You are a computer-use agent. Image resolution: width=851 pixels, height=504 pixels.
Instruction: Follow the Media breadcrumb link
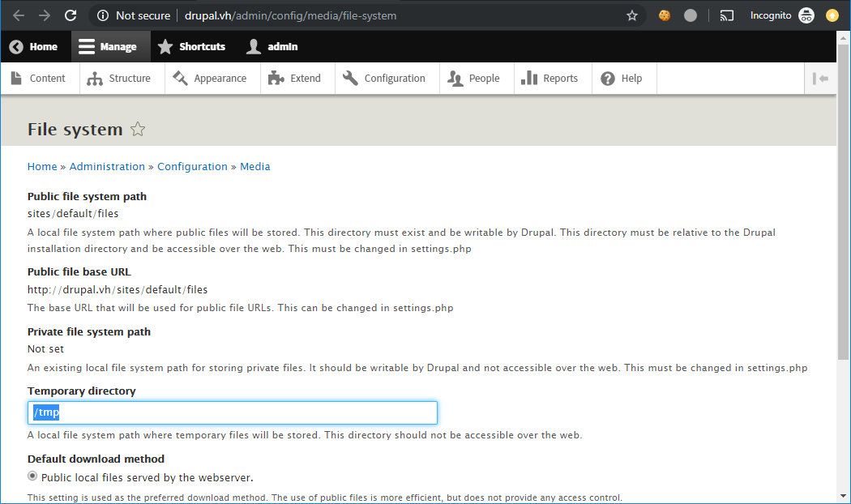(x=255, y=167)
